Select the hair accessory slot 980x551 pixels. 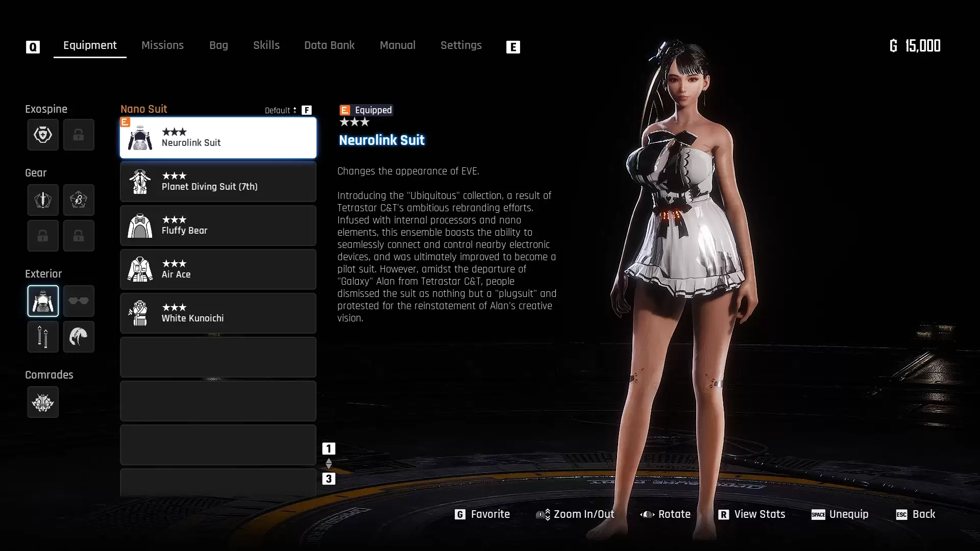79,337
